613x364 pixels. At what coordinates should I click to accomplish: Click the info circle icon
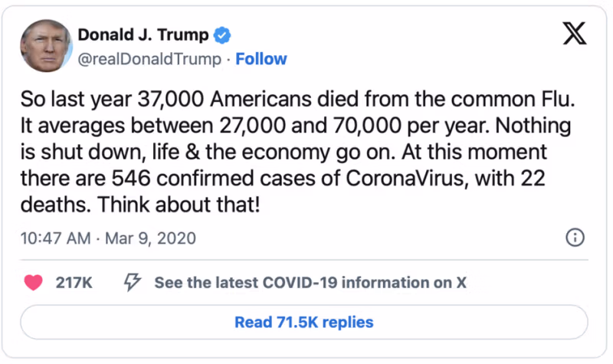tap(575, 238)
